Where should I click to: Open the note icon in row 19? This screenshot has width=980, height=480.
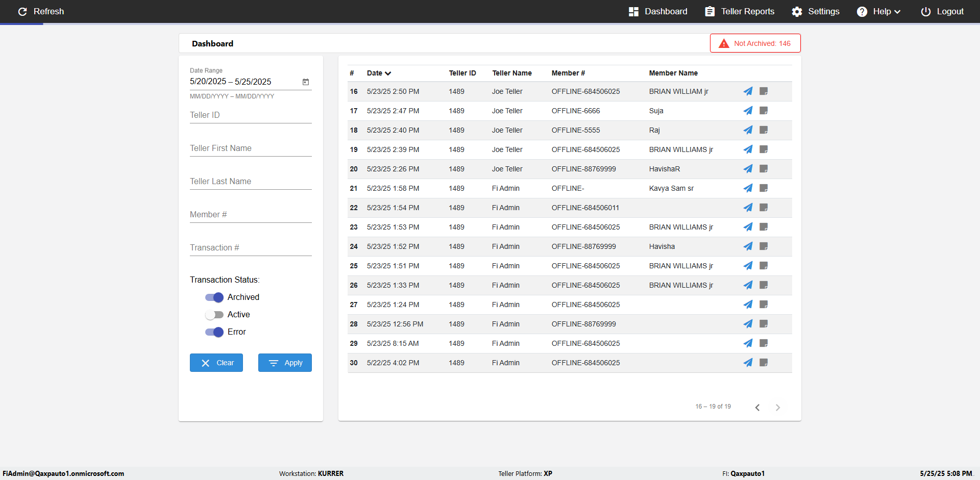tap(764, 149)
